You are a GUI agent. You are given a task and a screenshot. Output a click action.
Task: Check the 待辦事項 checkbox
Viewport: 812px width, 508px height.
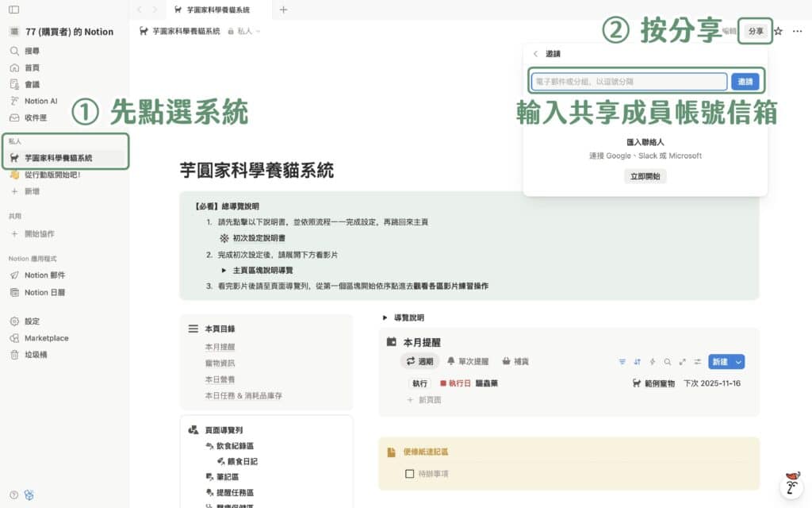409,474
